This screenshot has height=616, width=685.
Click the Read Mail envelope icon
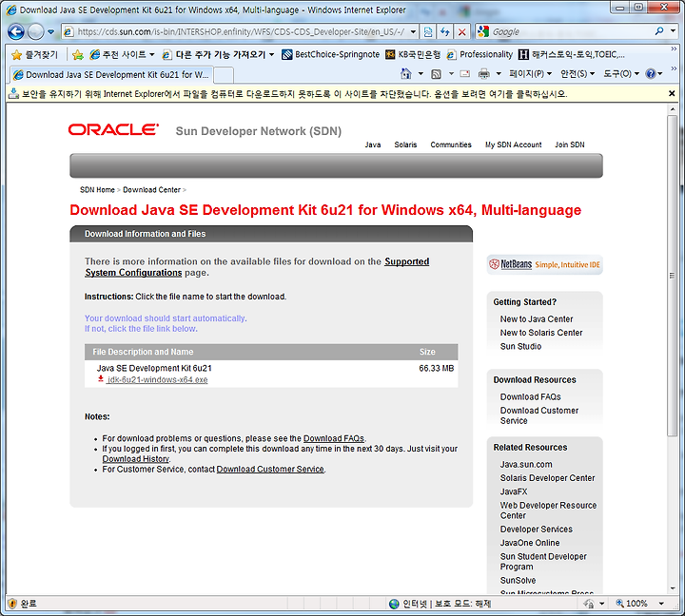465,74
